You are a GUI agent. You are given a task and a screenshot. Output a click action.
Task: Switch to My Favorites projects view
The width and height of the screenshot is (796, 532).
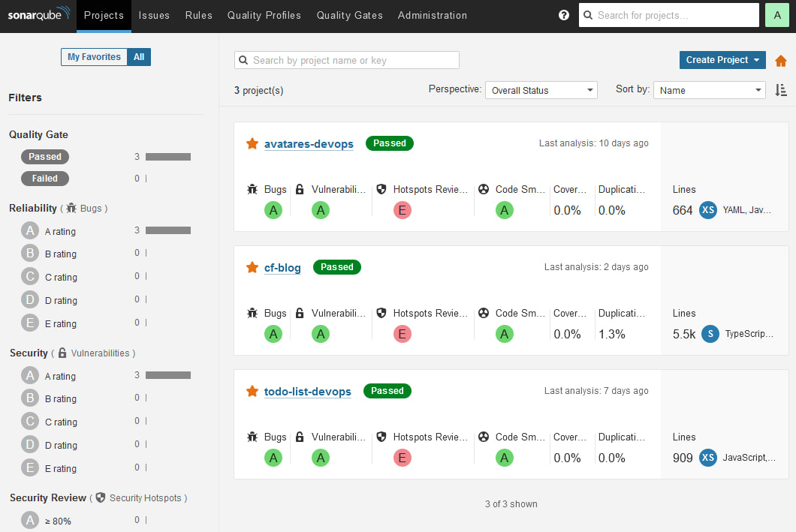94,57
